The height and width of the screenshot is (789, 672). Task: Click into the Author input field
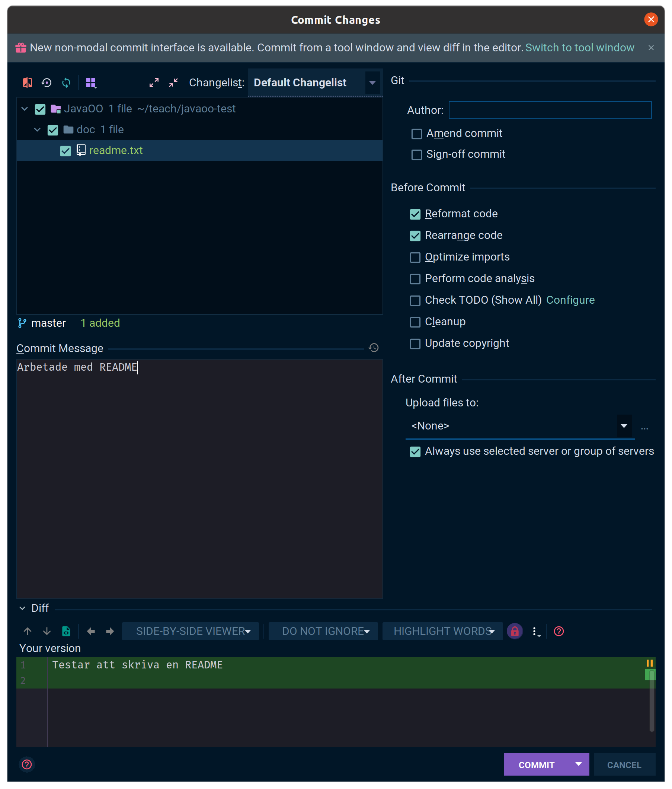[x=550, y=110]
